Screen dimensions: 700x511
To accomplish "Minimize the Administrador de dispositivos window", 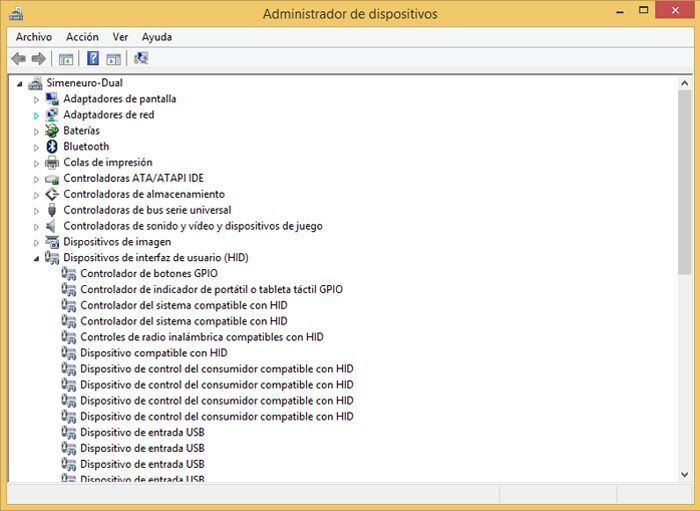I will pyautogui.click(x=620, y=11).
